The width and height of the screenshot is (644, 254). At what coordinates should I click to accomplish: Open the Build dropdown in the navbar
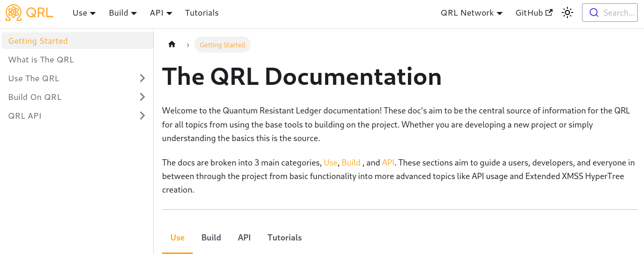click(x=123, y=13)
